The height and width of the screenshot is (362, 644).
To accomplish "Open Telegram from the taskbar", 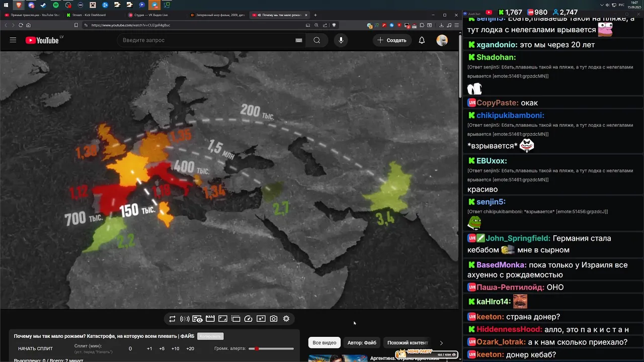I will pyautogui.click(x=154, y=5).
